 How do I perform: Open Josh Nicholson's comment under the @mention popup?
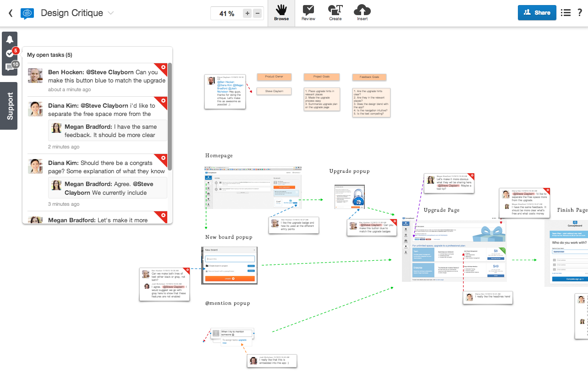(272, 361)
